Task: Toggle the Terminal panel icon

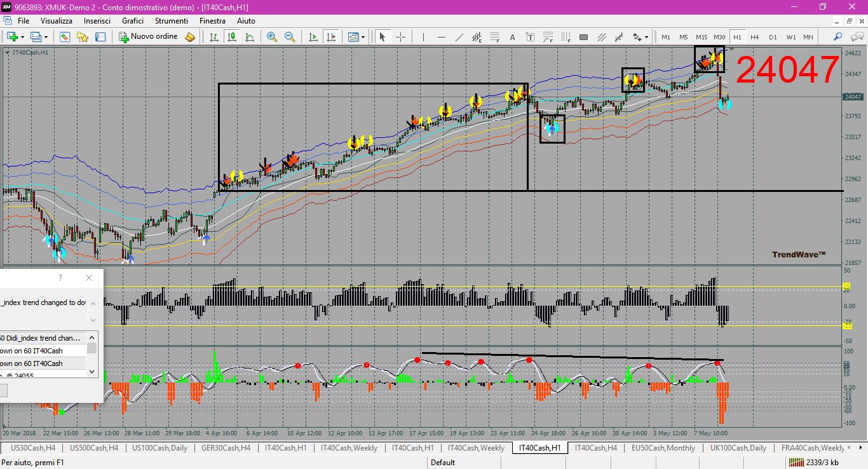Action: (100, 37)
